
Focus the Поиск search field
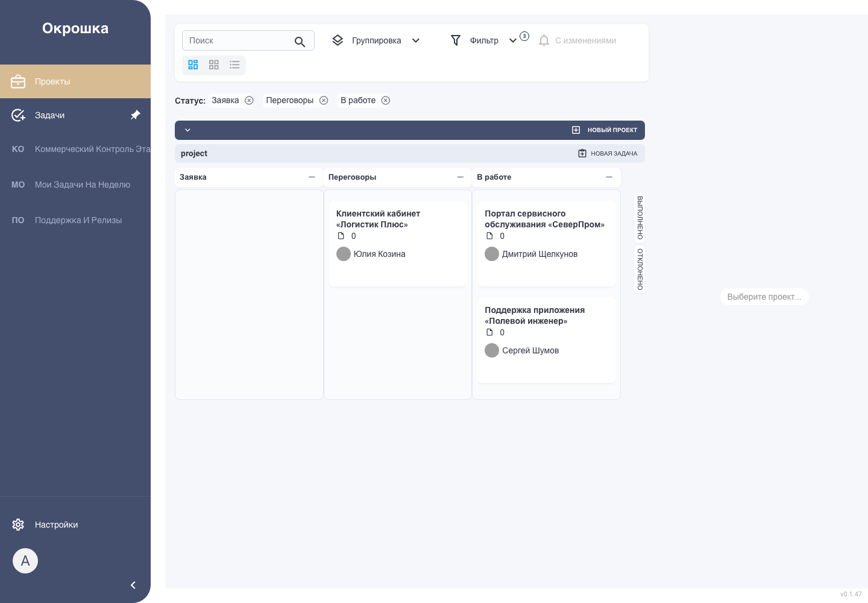pos(248,40)
